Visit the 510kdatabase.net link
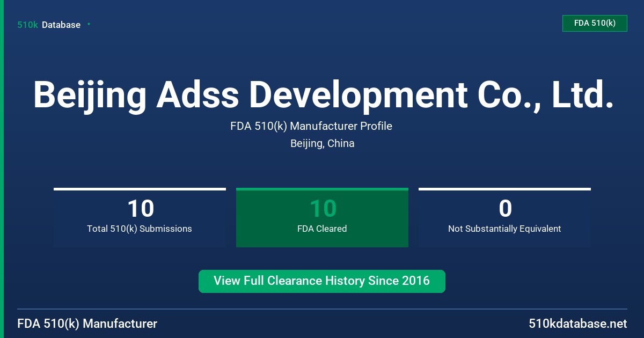The width and height of the screenshot is (644, 338). click(x=577, y=324)
